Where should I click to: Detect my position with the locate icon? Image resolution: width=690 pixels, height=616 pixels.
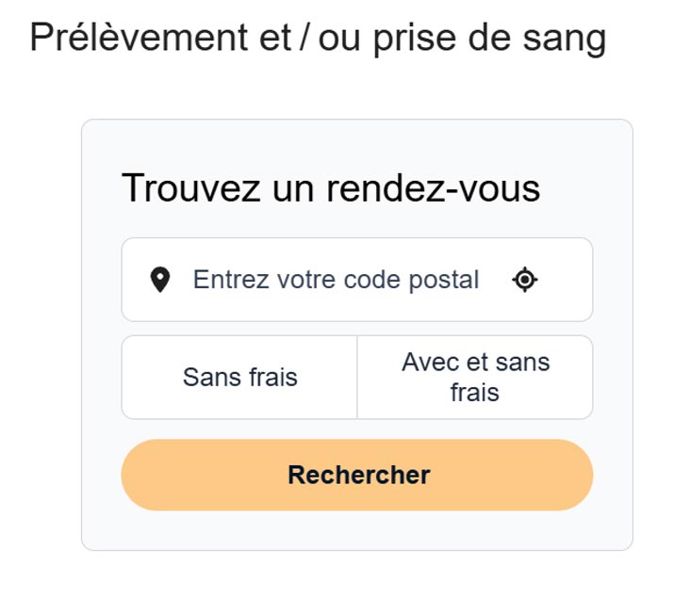[x=525, y=280]
